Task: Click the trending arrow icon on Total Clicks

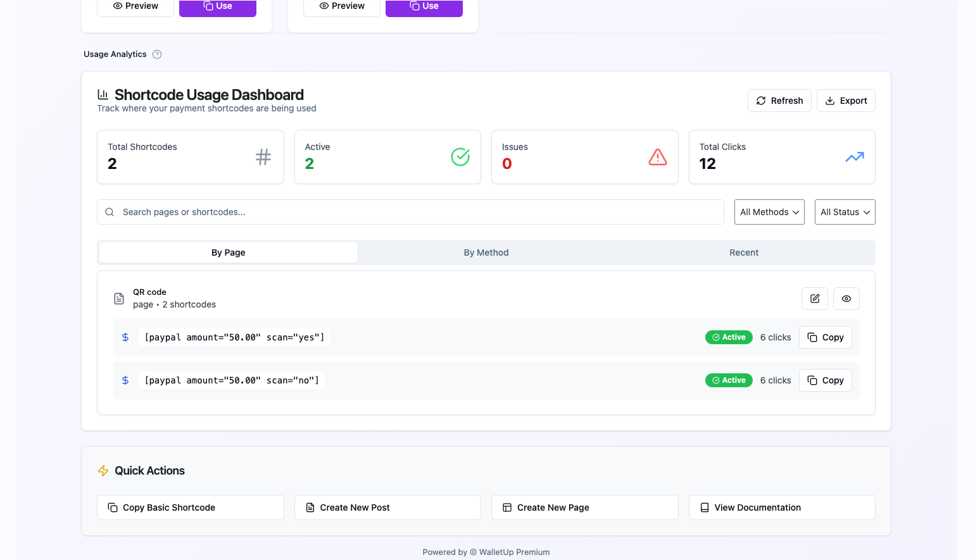Action: (x=855, y=157)
